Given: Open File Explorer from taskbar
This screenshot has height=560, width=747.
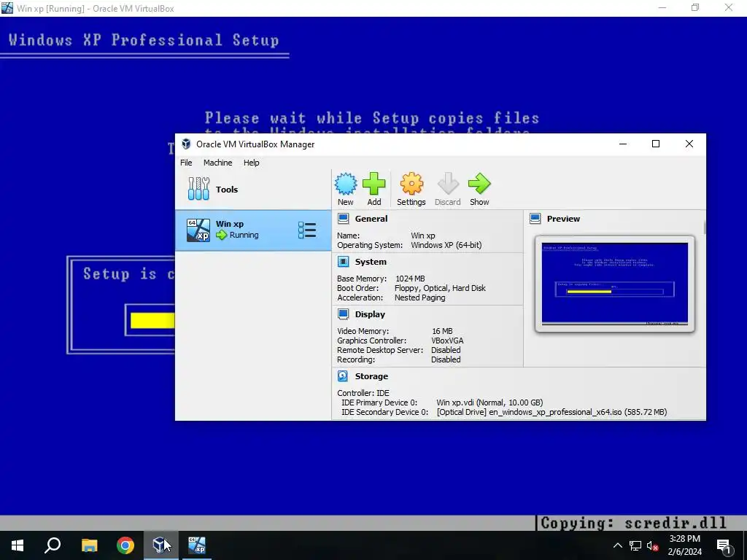Looking at the screenshot, I should pyautogui.click(x=89, y=545).
